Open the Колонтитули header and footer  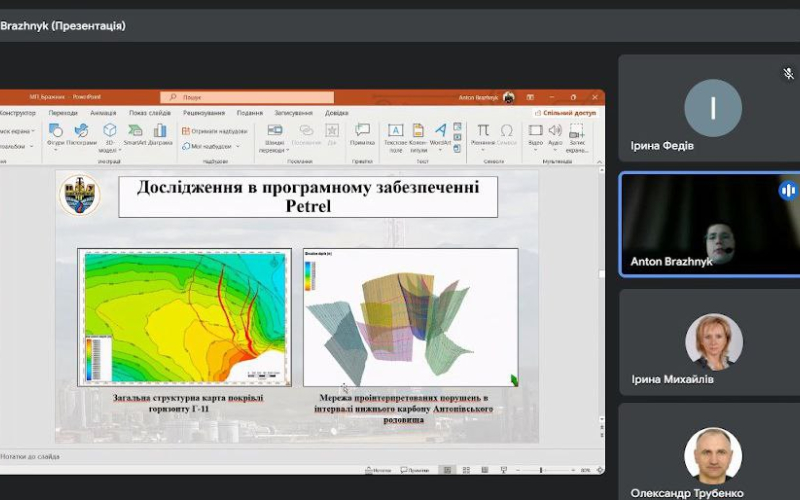point(418,138)
